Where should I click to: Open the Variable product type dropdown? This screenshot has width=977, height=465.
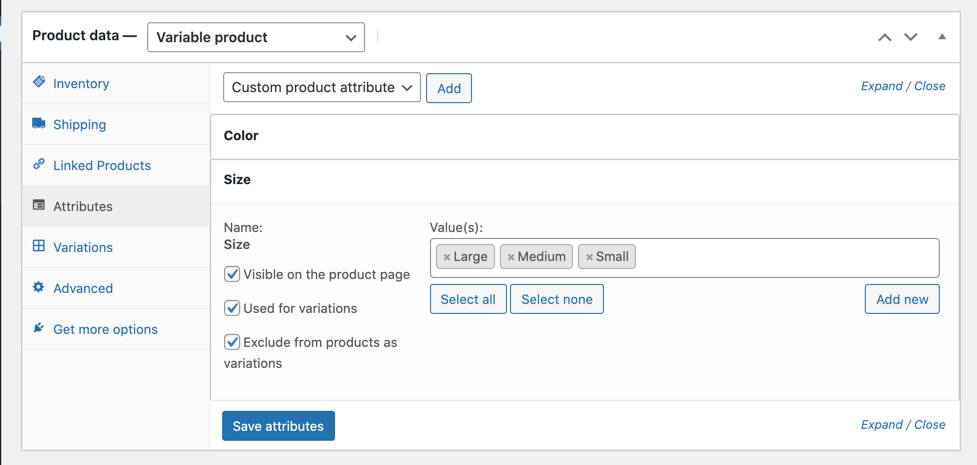256,37
